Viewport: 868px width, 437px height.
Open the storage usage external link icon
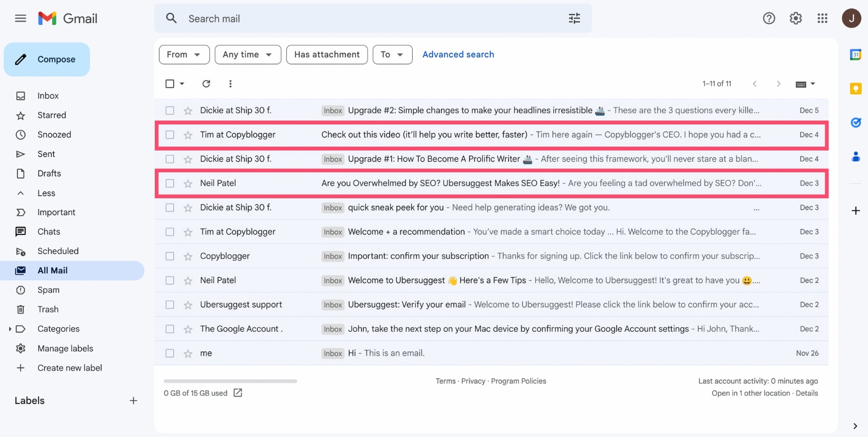(238, 393)
